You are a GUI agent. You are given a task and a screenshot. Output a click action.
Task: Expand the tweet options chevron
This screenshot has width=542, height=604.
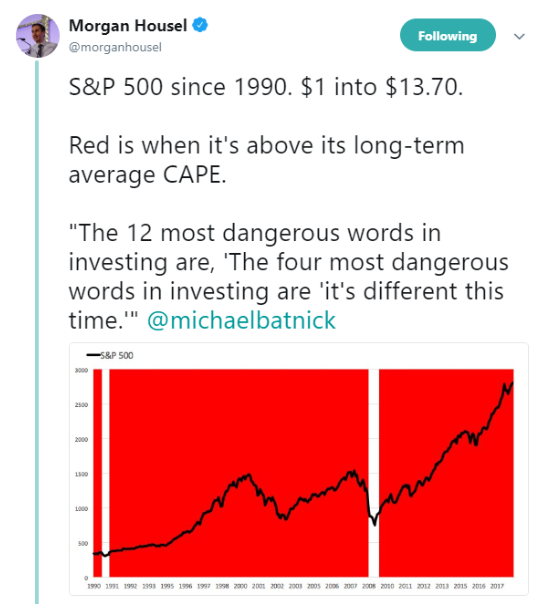tap(519, 37)
